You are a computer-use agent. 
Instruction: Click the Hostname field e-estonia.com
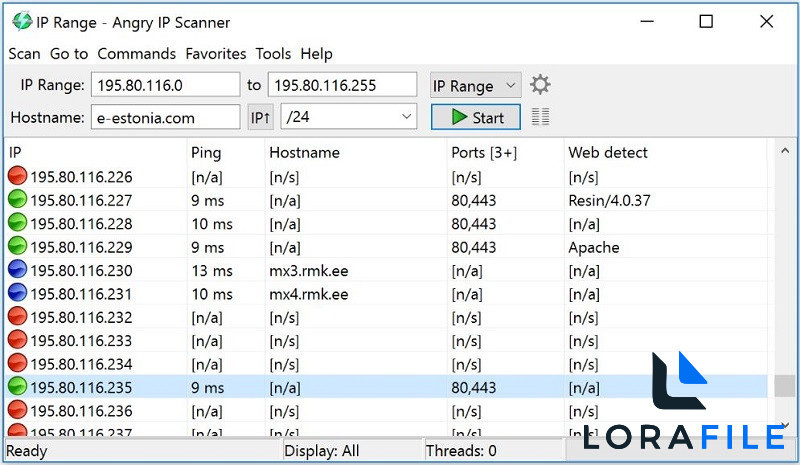coord(165,117)
